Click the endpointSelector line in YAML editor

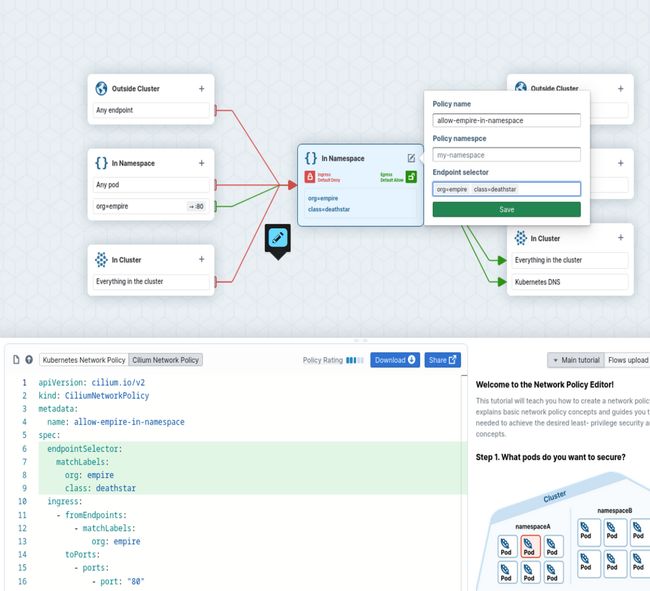click(85, 448)
